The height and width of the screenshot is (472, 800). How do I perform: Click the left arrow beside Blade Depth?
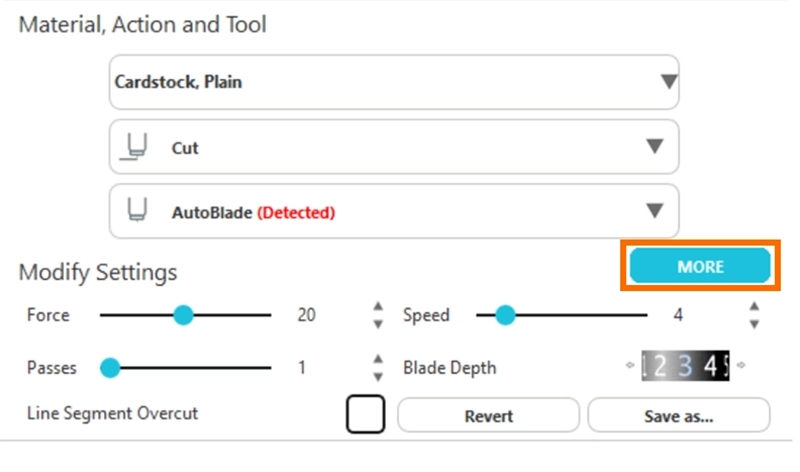coord(630,365)
